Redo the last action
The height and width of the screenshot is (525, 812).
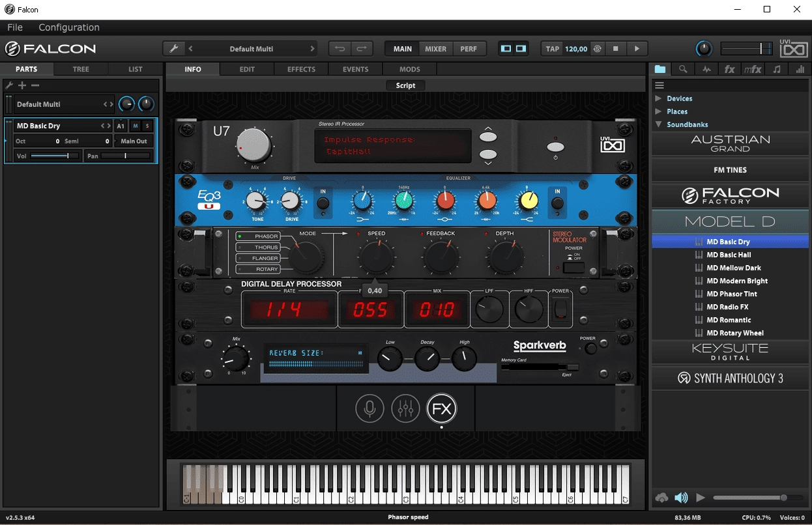(362, 49)
